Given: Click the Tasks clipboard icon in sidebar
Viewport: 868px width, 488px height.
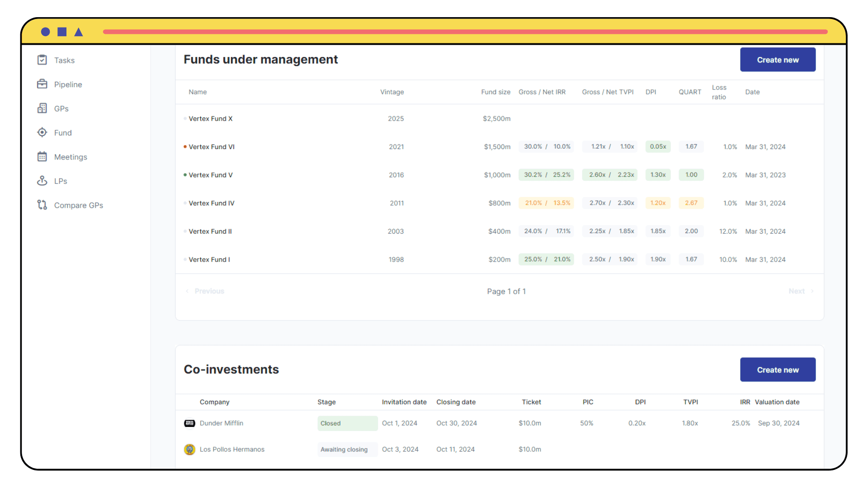Looking at the screenshot, I should 42,60.
